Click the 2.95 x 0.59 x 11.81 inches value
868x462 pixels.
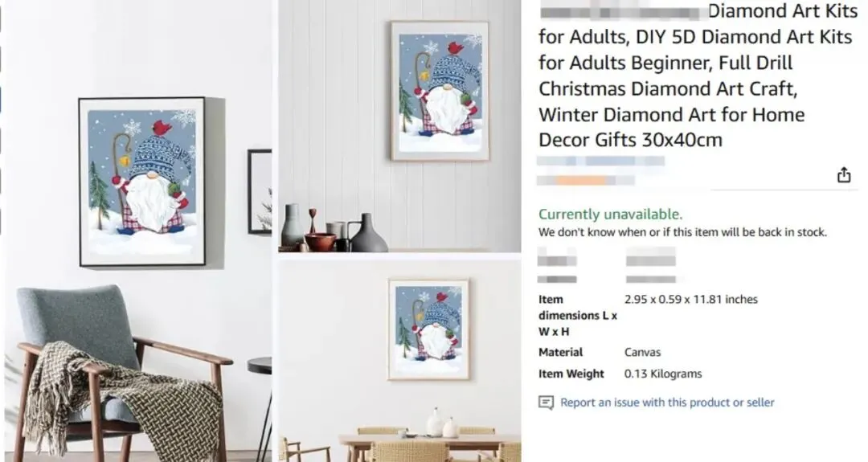(691, 300)
